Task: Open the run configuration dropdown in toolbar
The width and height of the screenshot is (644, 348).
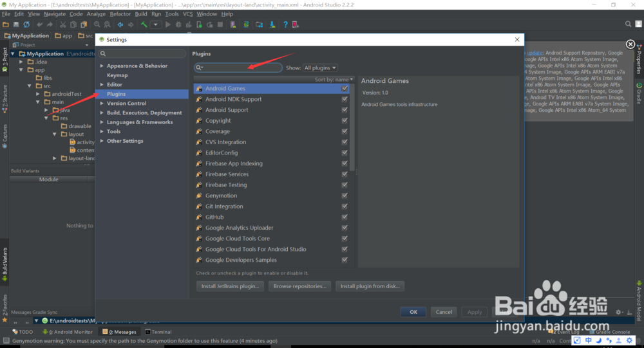Action: 155,24
